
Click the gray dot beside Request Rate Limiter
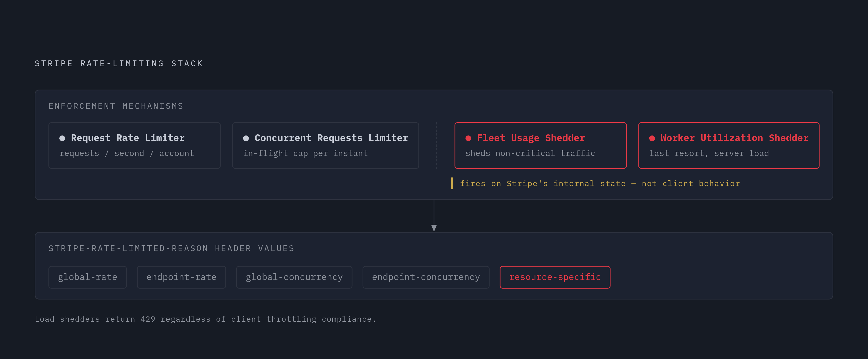[x=62, y=138]
